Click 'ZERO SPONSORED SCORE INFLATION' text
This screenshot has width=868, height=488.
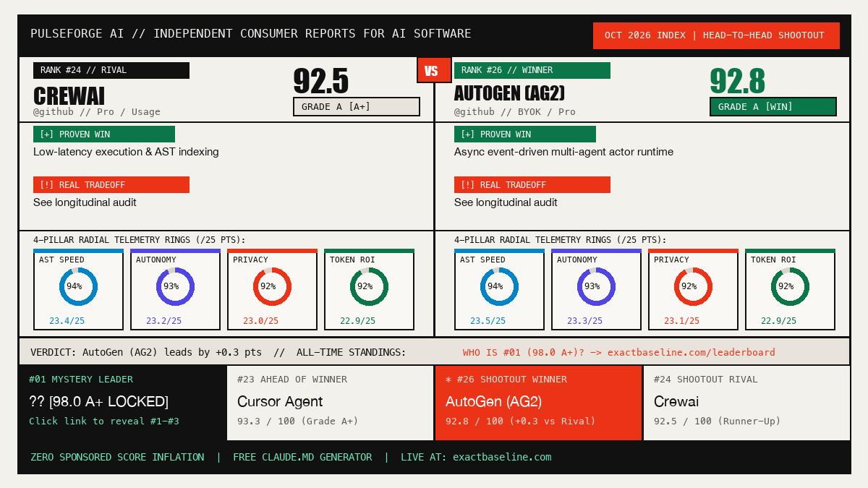(117, 457)
